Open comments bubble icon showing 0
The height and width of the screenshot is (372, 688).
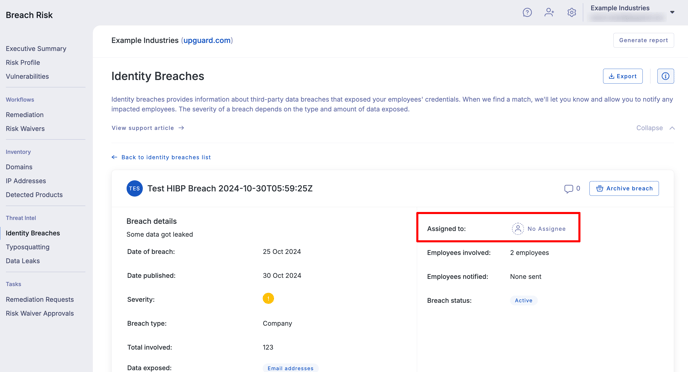569,189
